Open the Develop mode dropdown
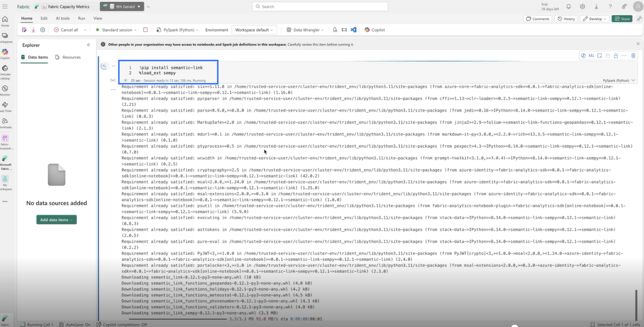The image size is (644, 327). tap(594, 19)
